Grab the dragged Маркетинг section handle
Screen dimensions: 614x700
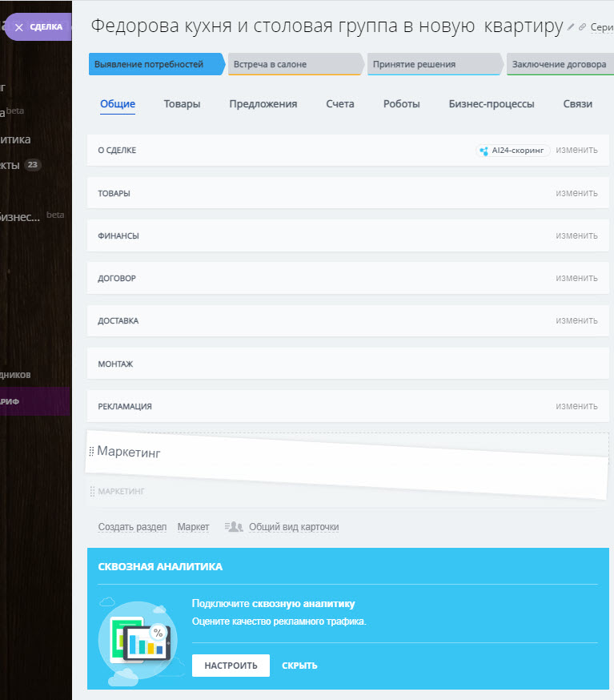click(x=91, y=452)
